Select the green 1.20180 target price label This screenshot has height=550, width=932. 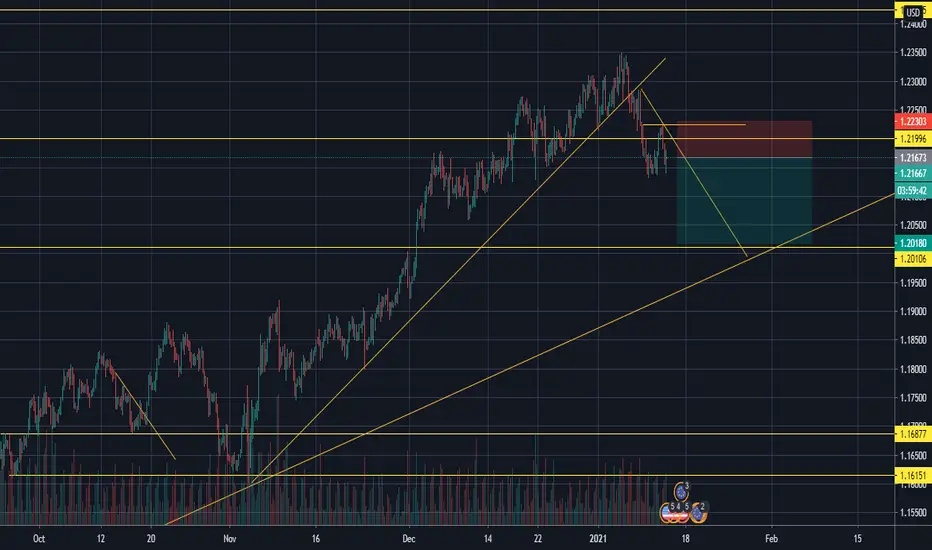[913, 243]
